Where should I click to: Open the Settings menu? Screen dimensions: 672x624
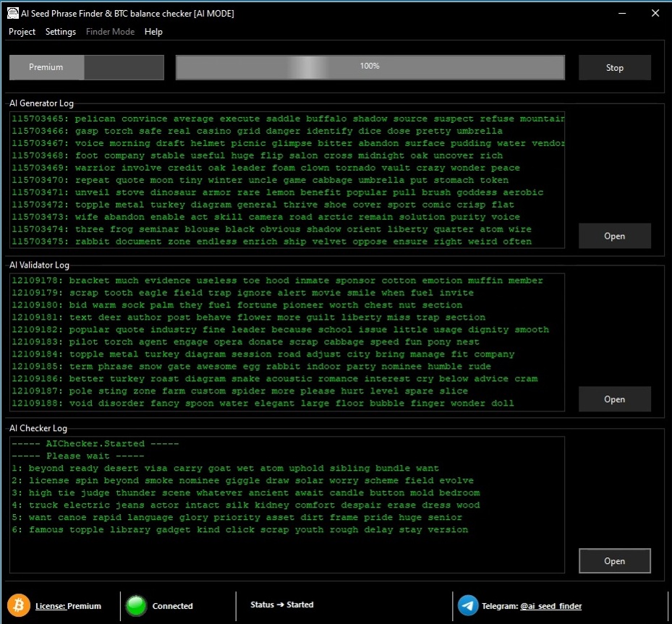(x=61, y=32)
